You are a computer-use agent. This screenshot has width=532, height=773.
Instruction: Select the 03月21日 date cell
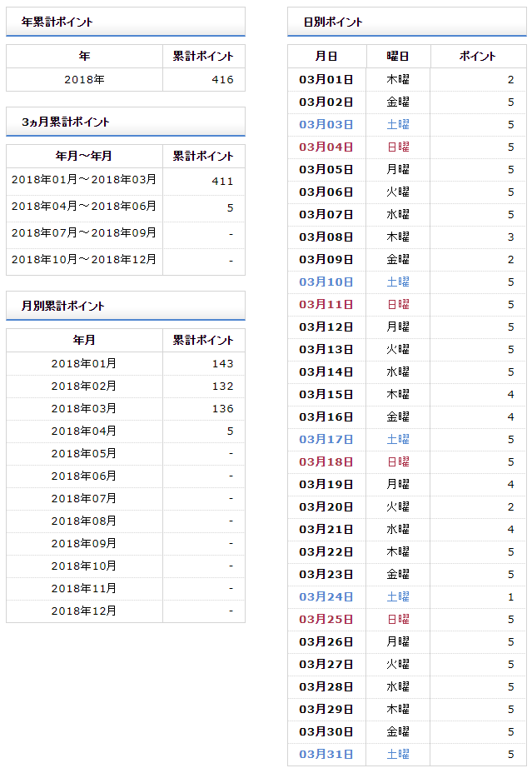pos(326,530)
